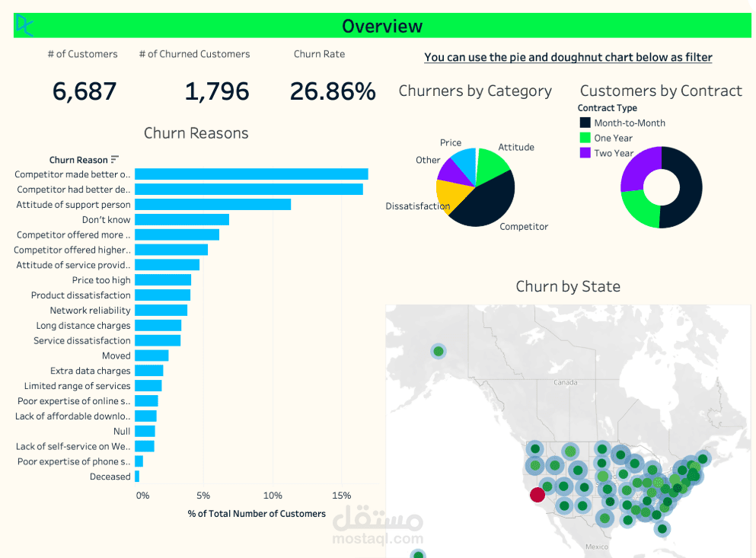Click the 'Canada' label on map
756x558 pixels.
click(x=566, y=382)
